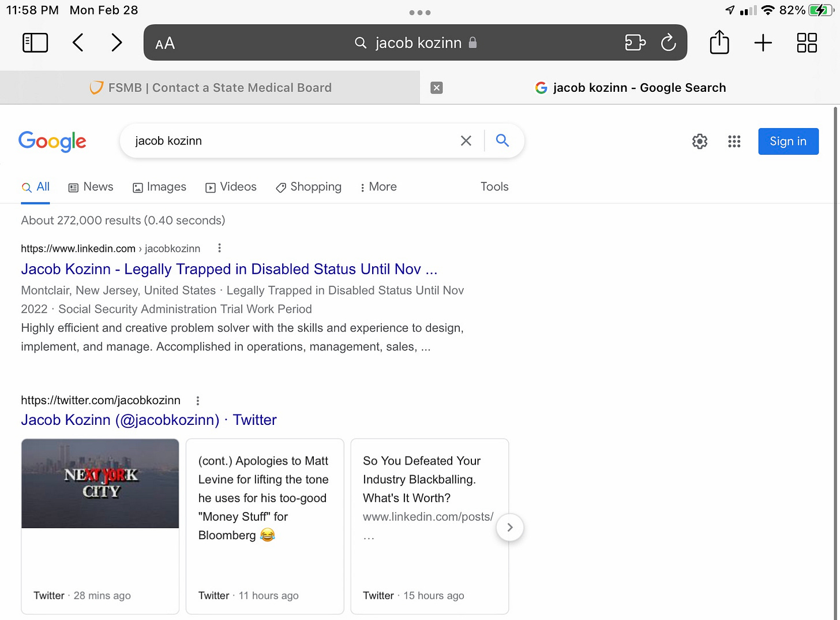Click the 11 hours ago tweet timestamp
Image resolution: width=840 pixels, height=620 pixels.
click(268, 596)
